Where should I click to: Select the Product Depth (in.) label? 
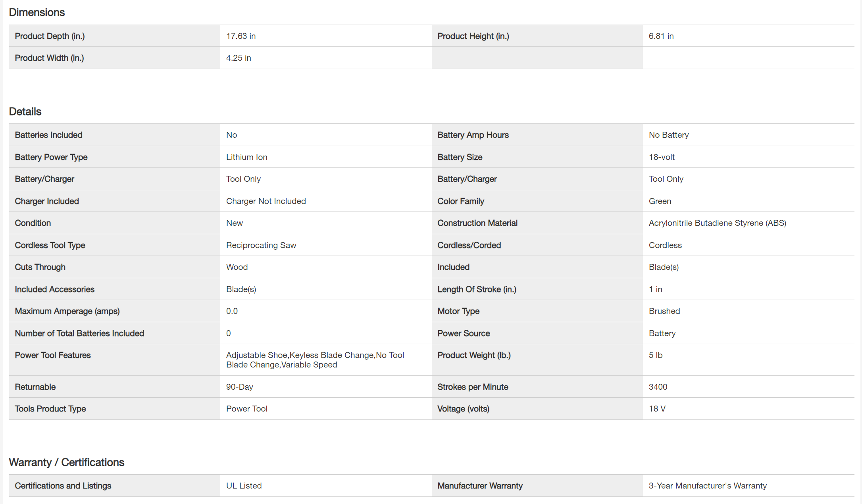click(x=50, y=36)
